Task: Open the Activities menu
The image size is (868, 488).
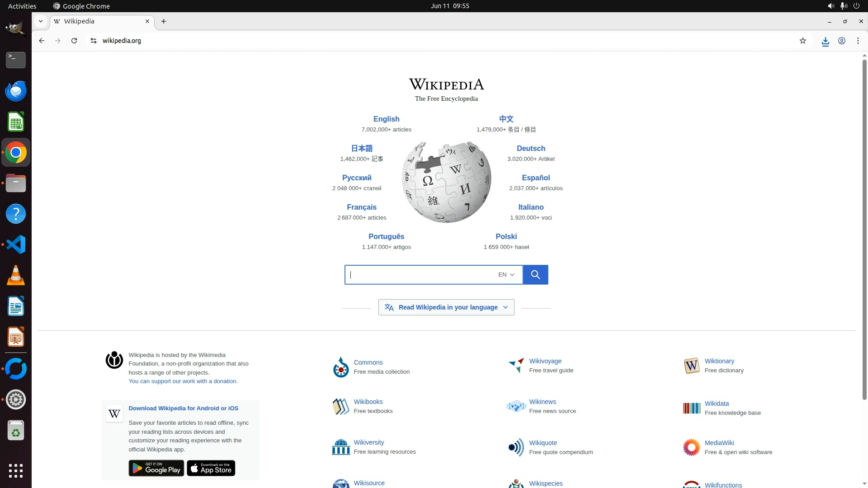Action: (22, 6)
